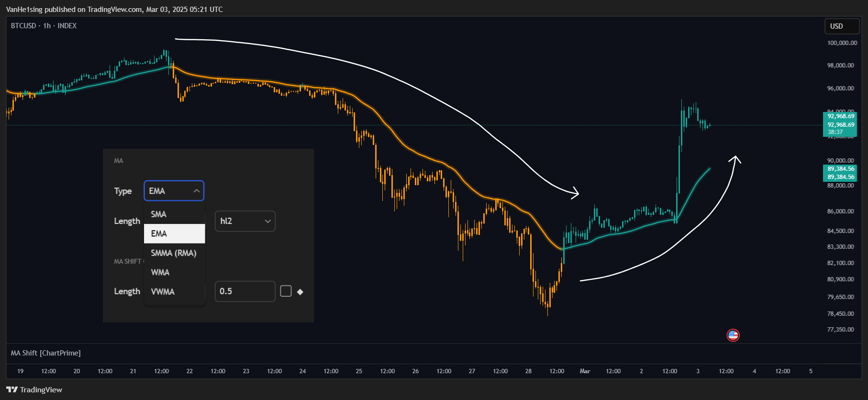Click the 1h timeframe in the chart title
This screenshot has width=868, height=400.
(x=47, y=26)
